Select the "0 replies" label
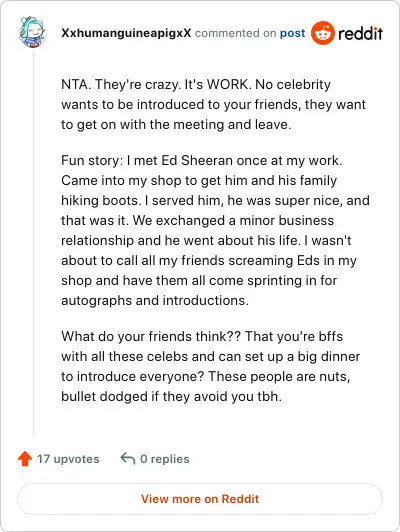Viewport: 400px width, 532px height. pyautogui.click(x=165, y=459)
